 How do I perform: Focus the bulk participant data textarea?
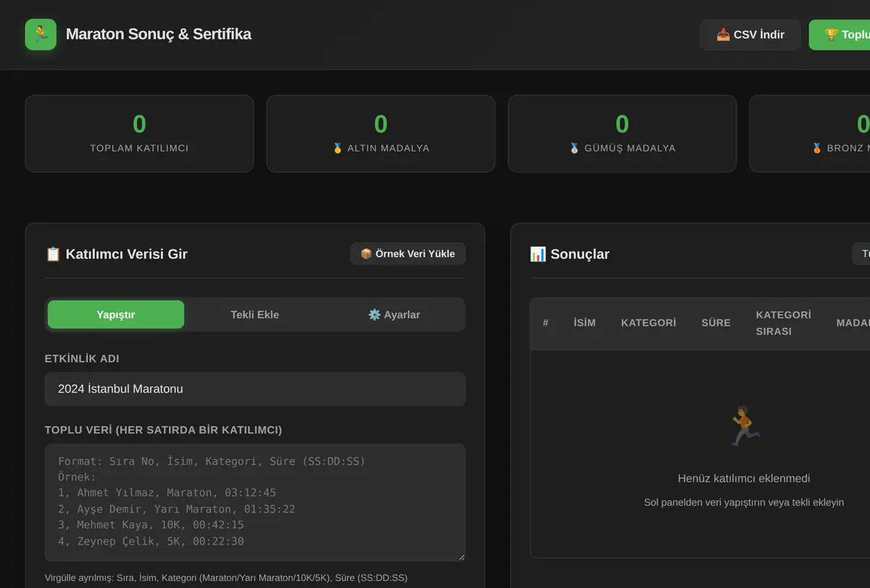point(255,502)
